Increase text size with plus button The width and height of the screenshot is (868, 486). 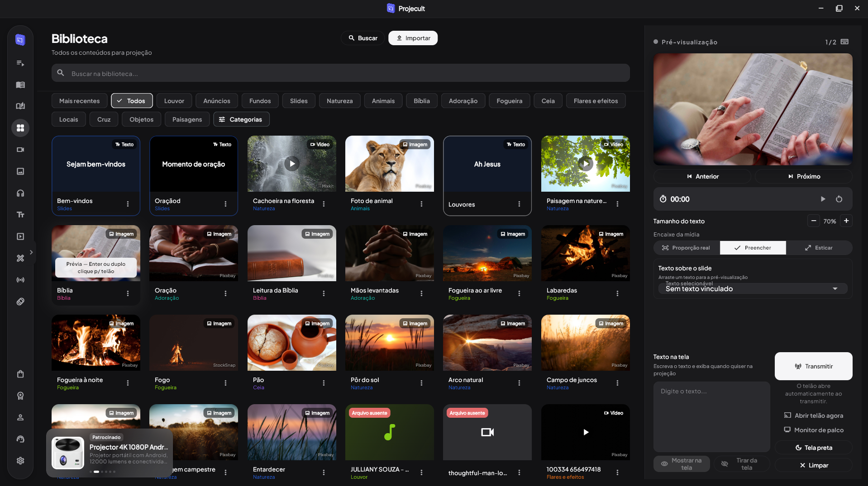coord(846,221)
